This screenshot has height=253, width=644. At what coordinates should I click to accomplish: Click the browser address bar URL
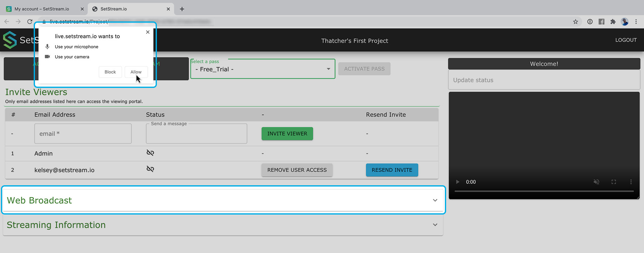[79, 21]
